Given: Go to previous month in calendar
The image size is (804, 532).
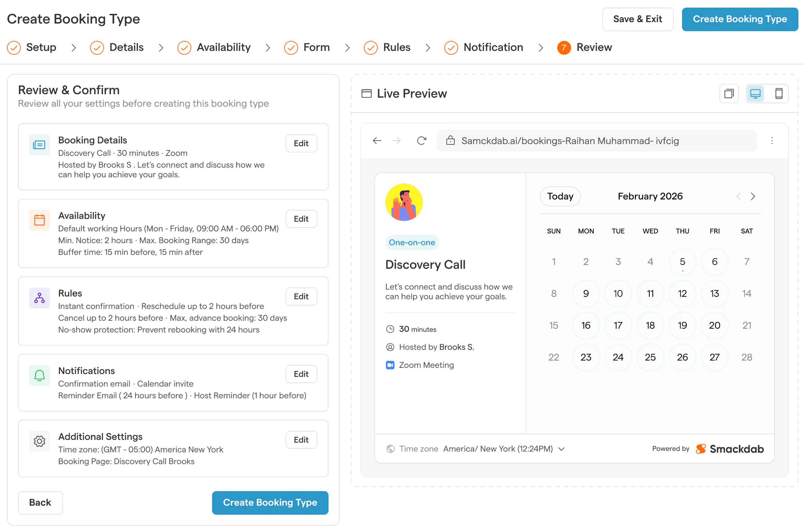Looking at the screenshot, I should 739,196.
